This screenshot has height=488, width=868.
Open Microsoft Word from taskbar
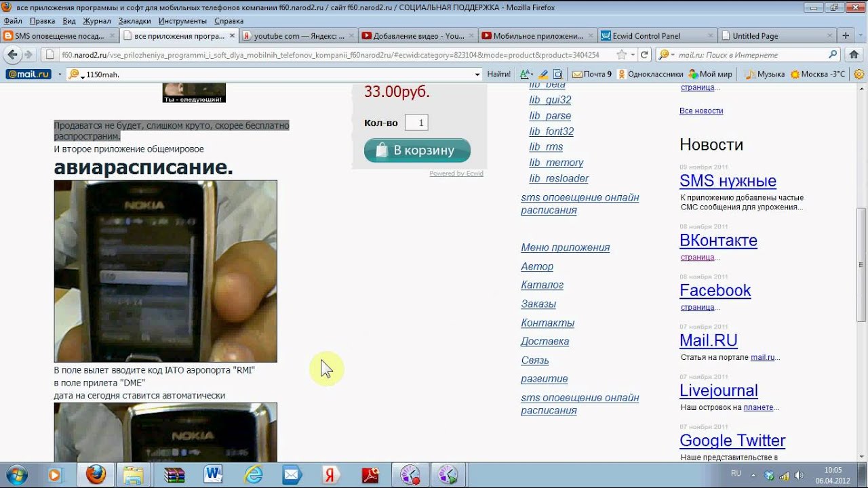click(213, 475)
